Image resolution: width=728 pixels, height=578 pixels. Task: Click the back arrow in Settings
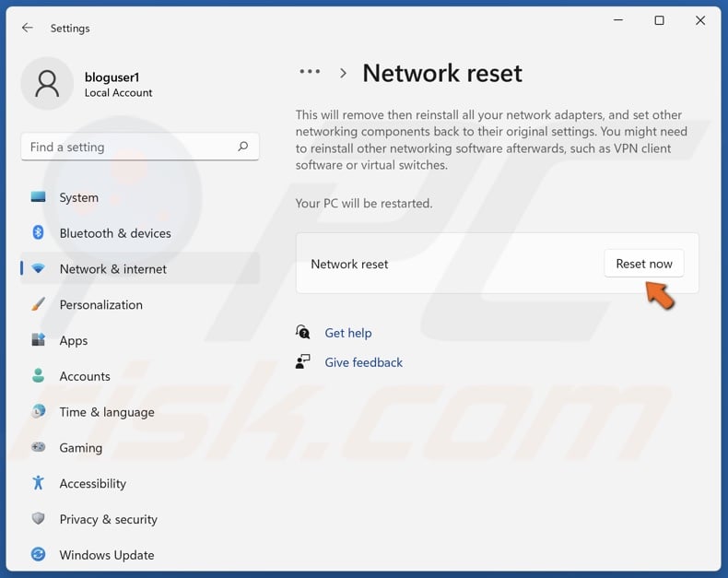pyautogui.click(x=28, y=28)
